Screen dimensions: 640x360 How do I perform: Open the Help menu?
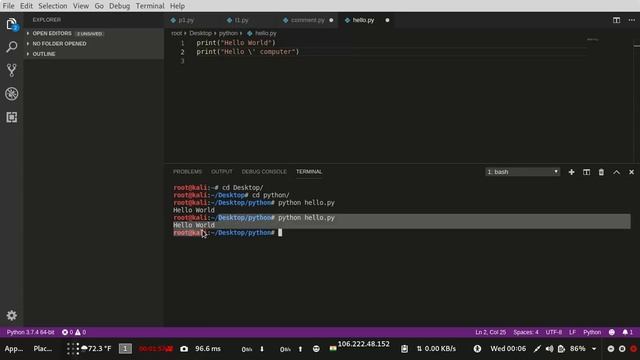click(x=177, y=6)
